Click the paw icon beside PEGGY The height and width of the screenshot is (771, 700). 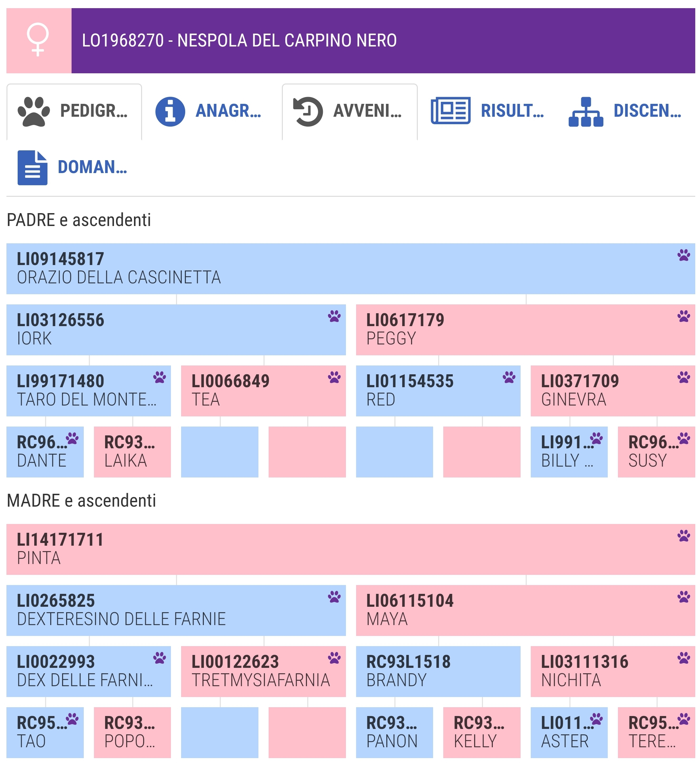[683, 316]
